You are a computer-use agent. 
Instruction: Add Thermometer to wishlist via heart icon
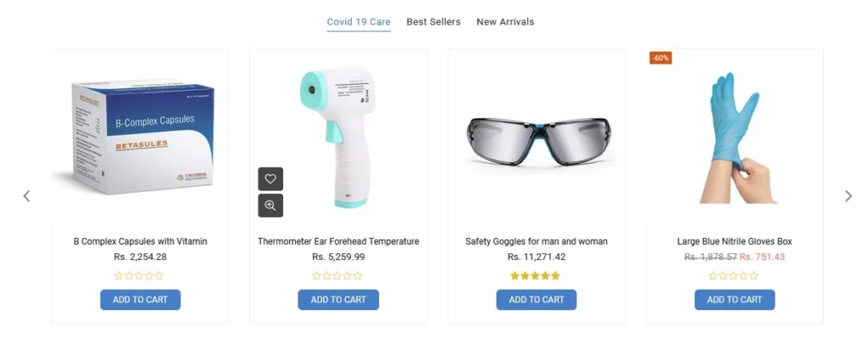click(x=270, y=179)
